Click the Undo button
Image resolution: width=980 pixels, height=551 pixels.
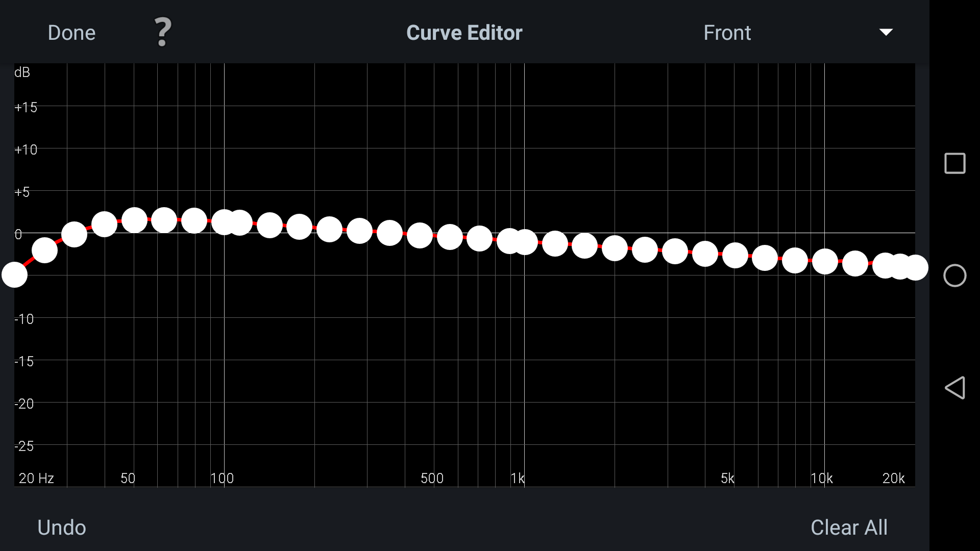[62, 527]
